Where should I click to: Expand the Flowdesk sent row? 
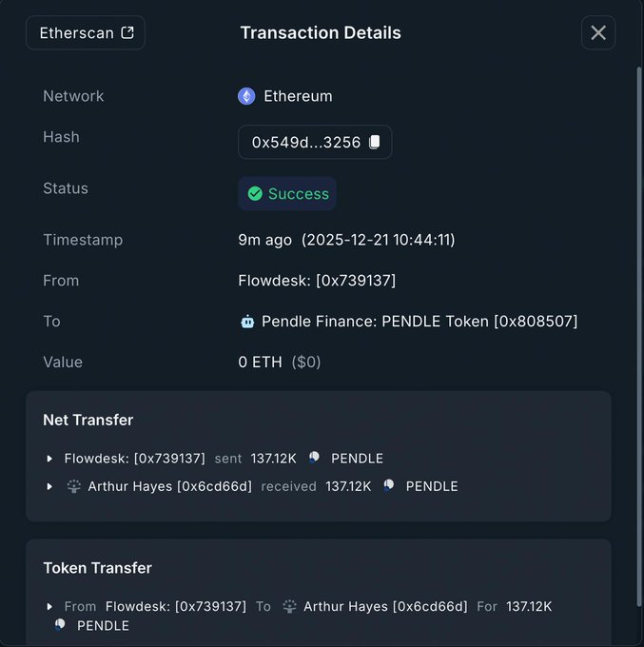pyautogui.click(x=49, y=459)
